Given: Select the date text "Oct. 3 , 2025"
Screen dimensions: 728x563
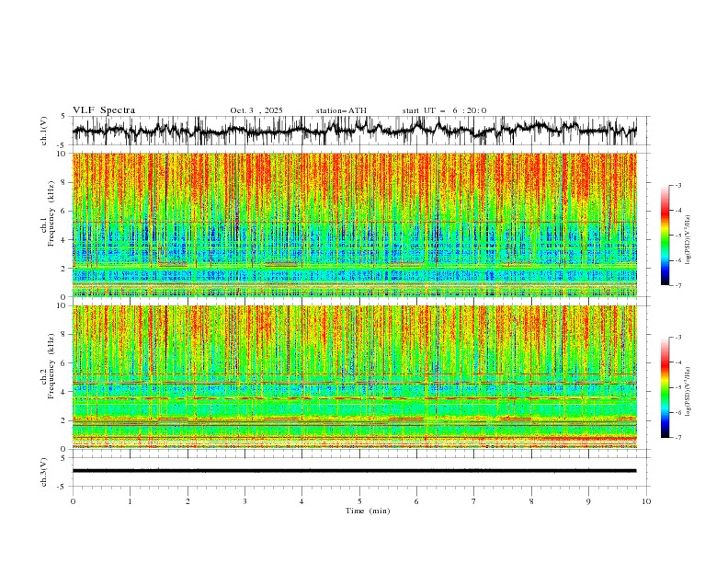Looking at the screenshot, I should pyautogui.click(x=256, y=110).
